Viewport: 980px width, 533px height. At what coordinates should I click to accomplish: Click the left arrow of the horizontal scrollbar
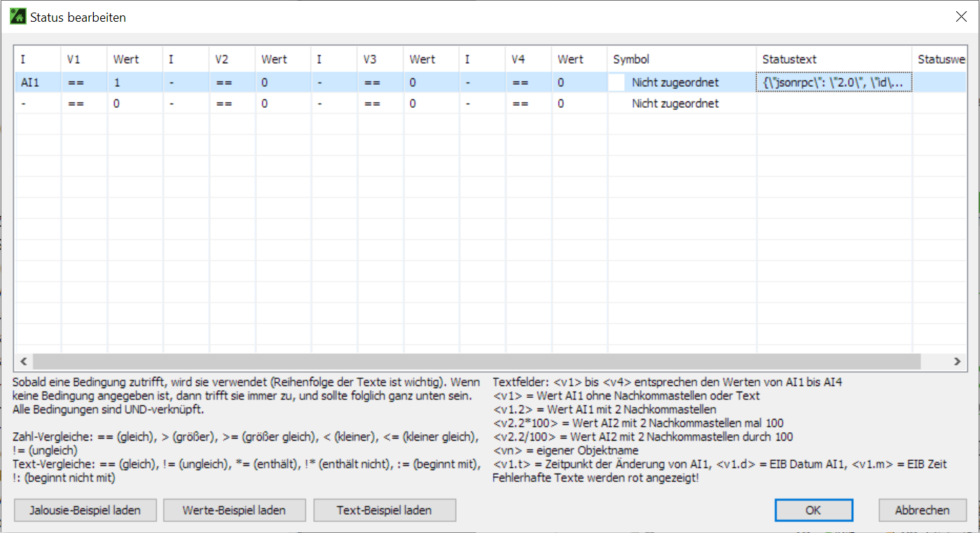[x=22, y=361]
